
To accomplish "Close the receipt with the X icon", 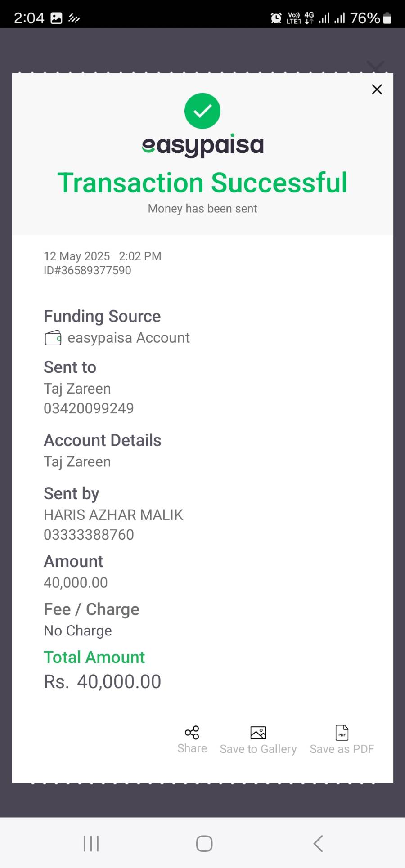I will [377, 89].
